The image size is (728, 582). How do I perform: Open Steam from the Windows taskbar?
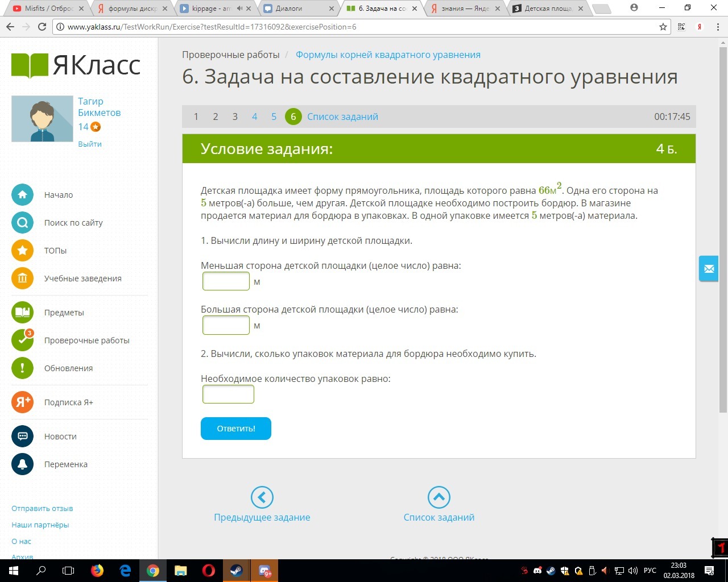(x=236, y=571)
